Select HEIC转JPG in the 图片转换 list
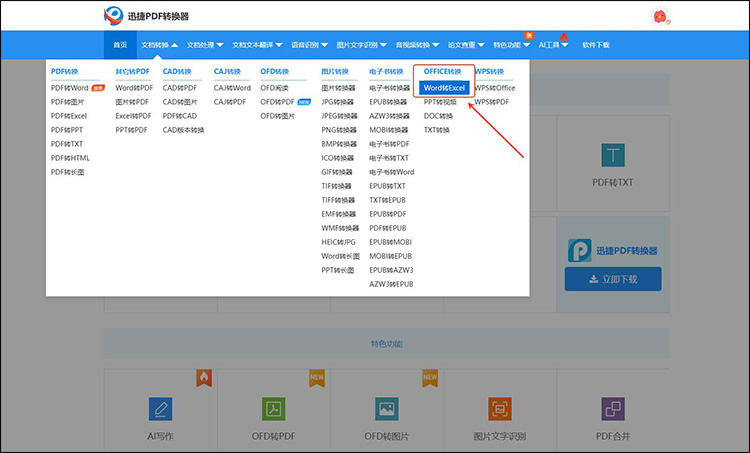The image size is (750, 453). (338, 242)
